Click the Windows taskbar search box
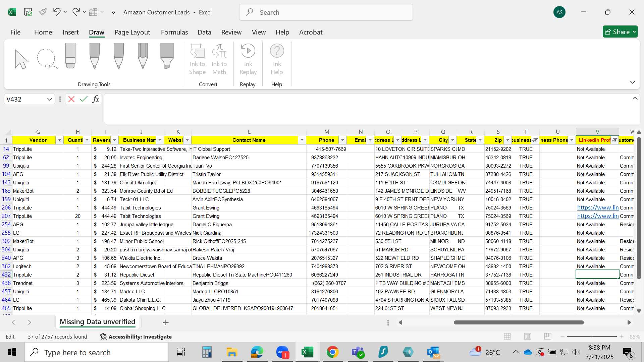Image resolution: width=644 pixels, height=362 pixels. coord(97,352)
